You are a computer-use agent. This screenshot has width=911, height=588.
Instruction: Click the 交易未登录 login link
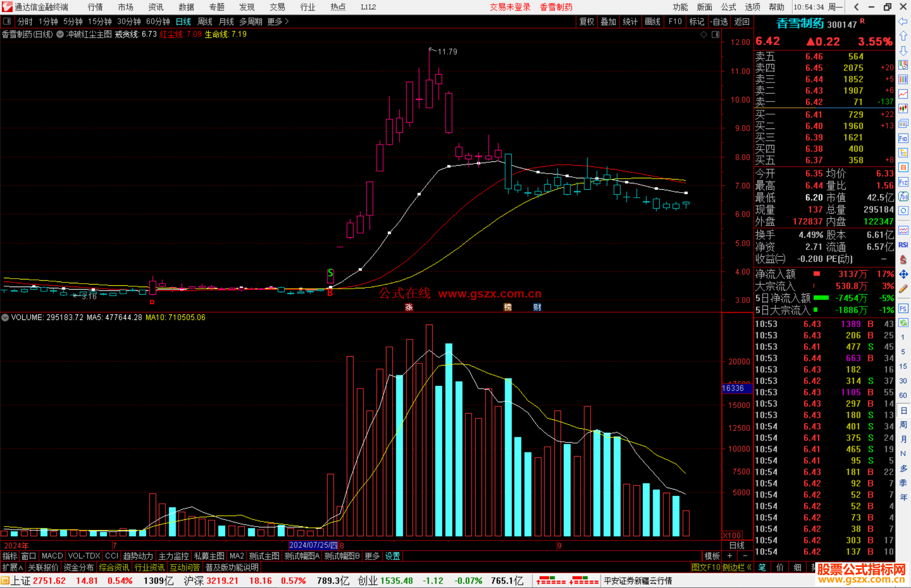(510, 7)
